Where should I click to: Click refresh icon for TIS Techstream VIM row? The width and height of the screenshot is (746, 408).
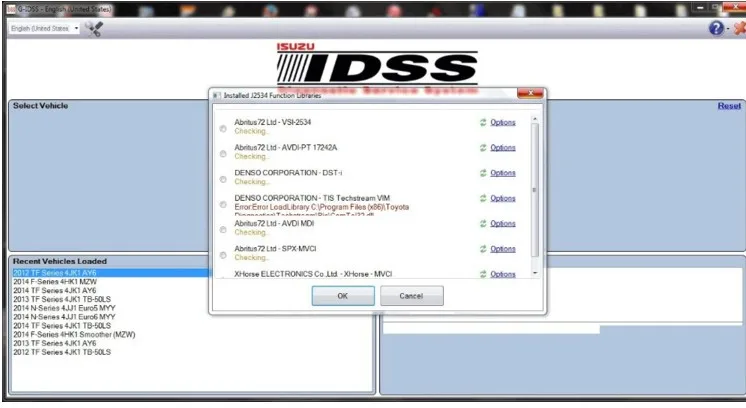483,198
